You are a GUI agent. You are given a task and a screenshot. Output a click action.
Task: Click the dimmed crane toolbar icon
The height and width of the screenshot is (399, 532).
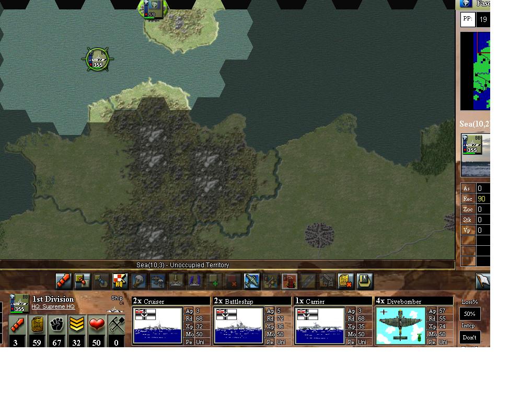327,281
